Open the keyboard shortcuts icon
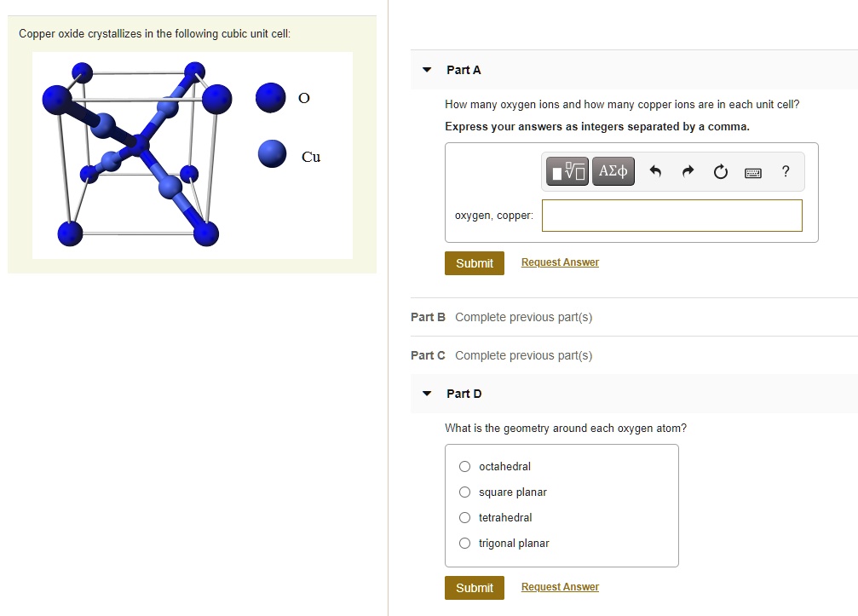Image resolution: width=858 pixels, height=616 pixels. [x=752, y=172]
